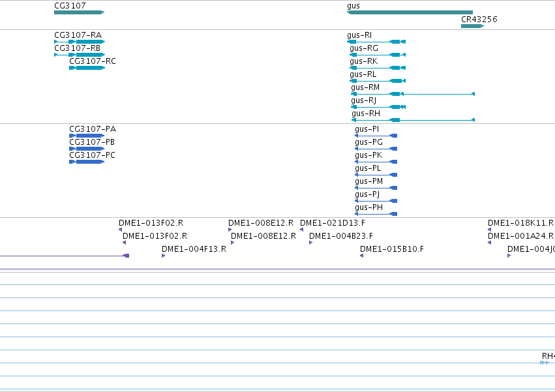Viewport: 555px width, 392px height.
Task: Click DME1-001A24.R marker arrow
Action: 490,243
